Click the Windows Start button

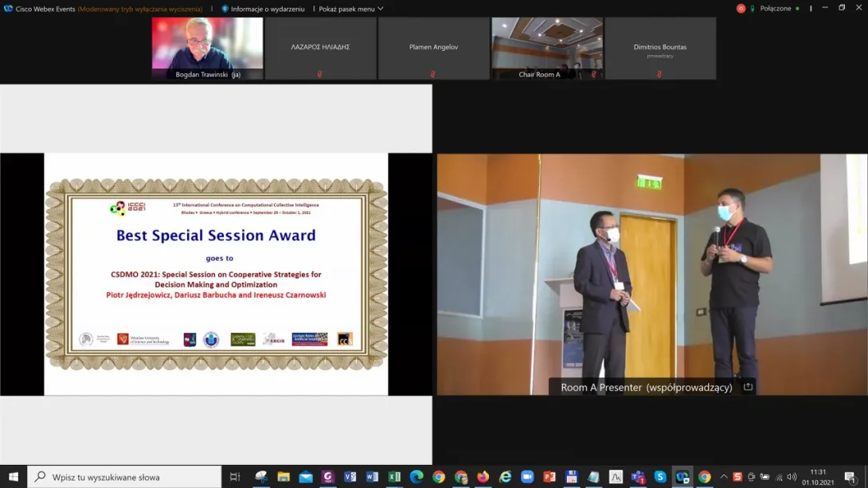[14, 477]
